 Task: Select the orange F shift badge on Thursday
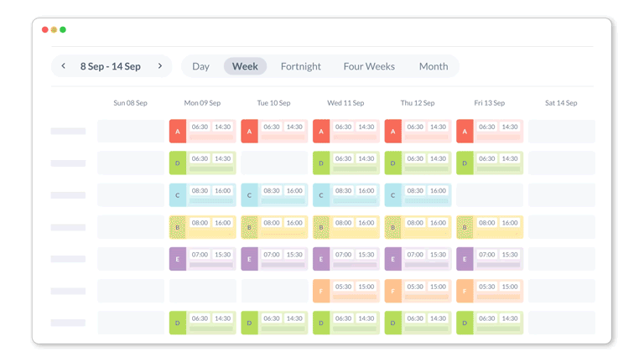point(393,291)
